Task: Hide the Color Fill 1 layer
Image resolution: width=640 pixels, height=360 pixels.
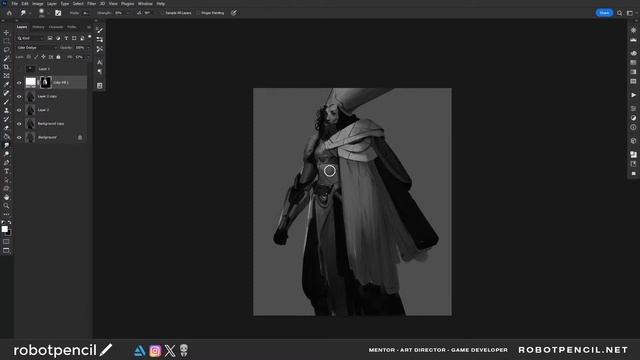Action: click(x=19, y=83)
